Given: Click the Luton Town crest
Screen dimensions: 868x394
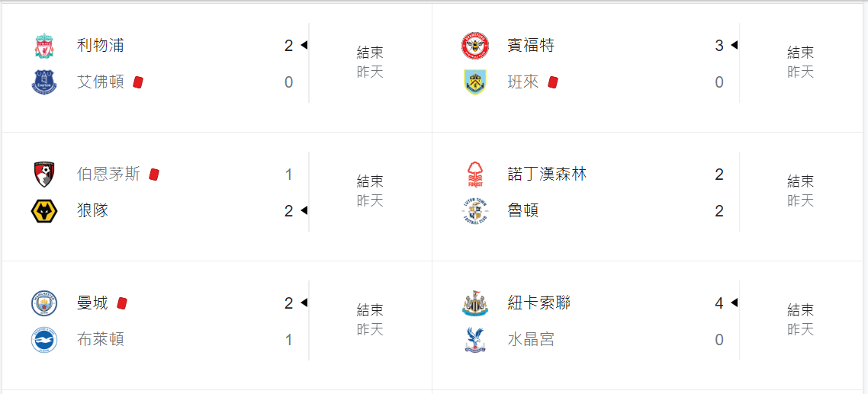Looking at the screenshot, I should pos(475,211).
